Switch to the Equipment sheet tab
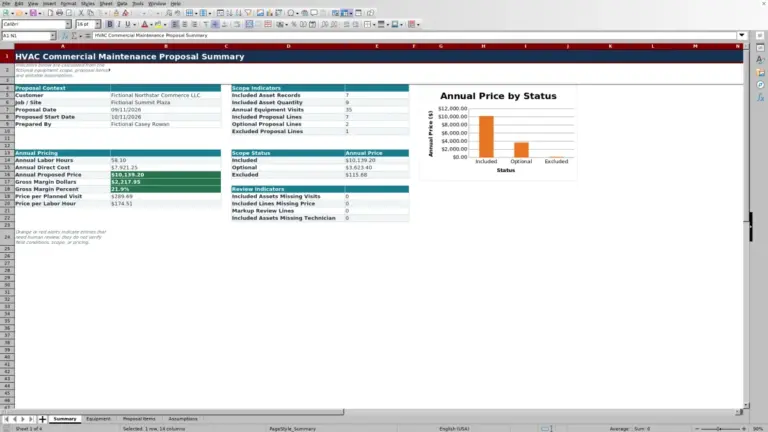768x432 pixels. click(98, 419)
